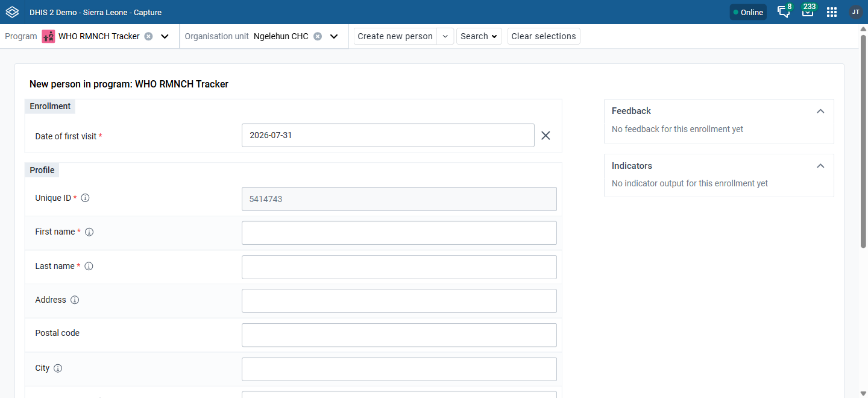Show info for the Address field
This screenshot has height=398, width=868.
75,300
